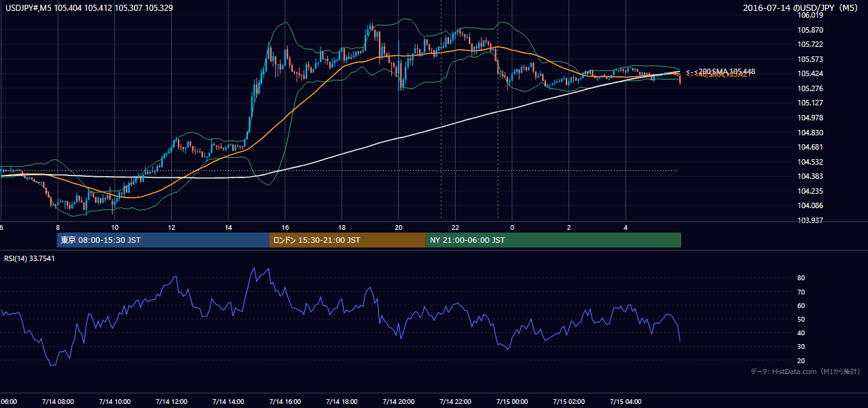Image resolution: width=868 pixels, height=408 pixels.
Task: Click the データ: HistData.com source credit
Action: (x=806, y=372)
